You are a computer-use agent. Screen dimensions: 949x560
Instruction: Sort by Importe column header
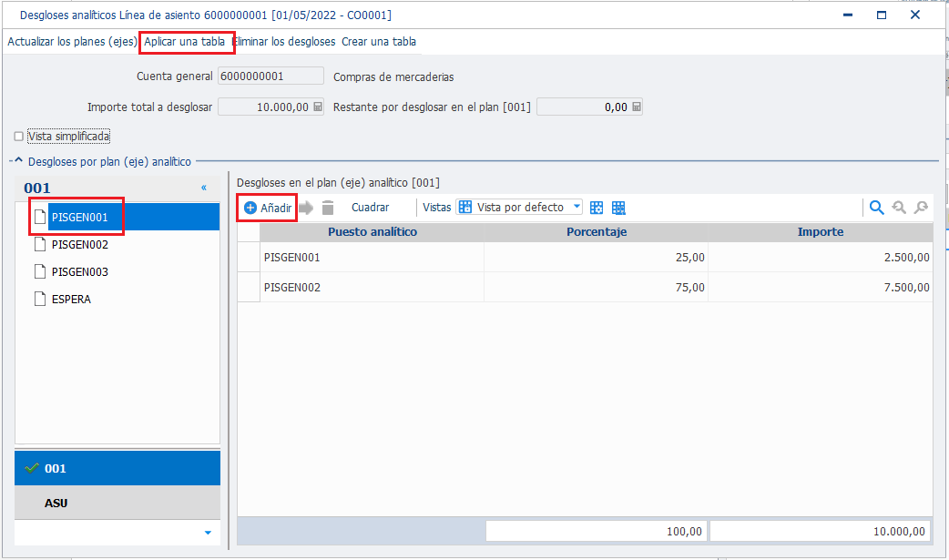click(x=820, y=232)
